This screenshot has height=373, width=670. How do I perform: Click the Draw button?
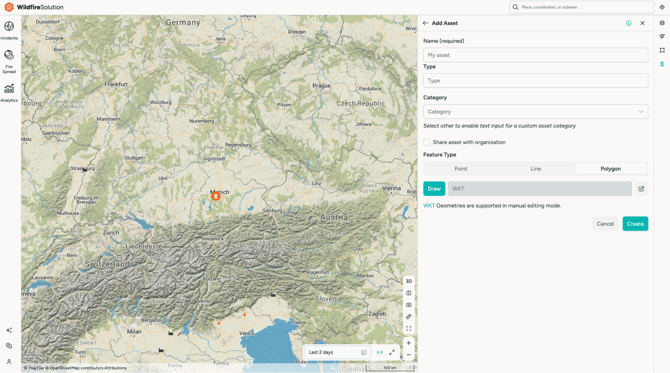click(x=434, y=188)
